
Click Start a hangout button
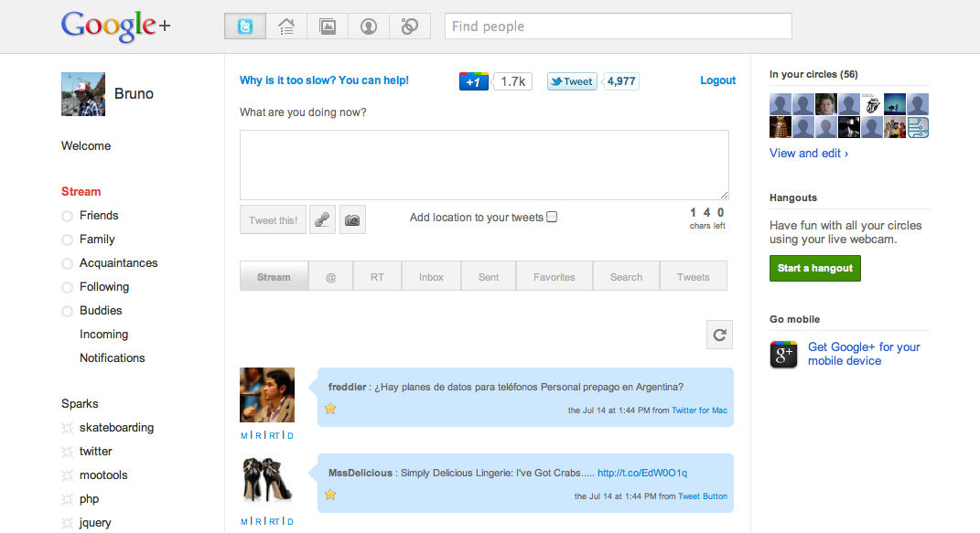815,268
